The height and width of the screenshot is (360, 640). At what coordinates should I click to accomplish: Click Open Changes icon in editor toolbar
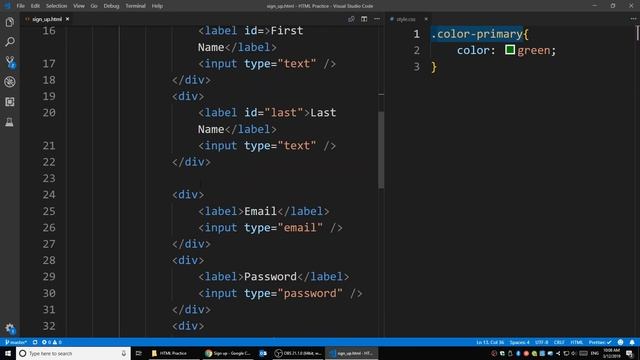(x=351, y=19)
